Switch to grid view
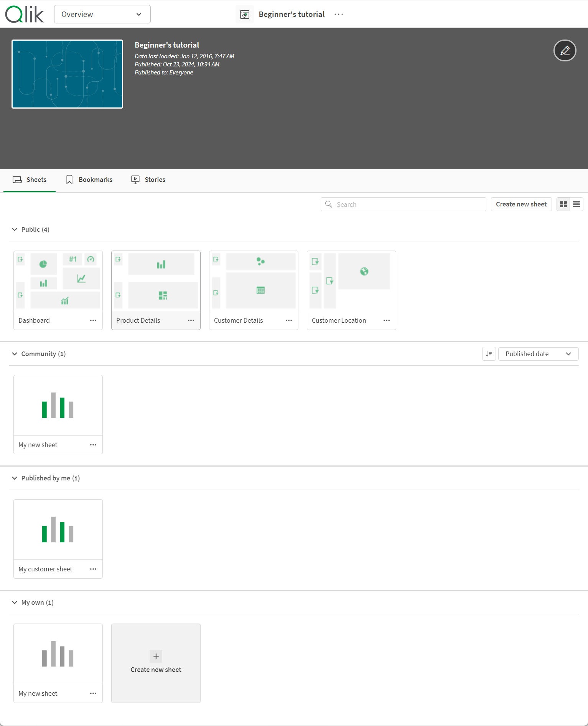Screen dimensions: 588x726 point(563,205)
